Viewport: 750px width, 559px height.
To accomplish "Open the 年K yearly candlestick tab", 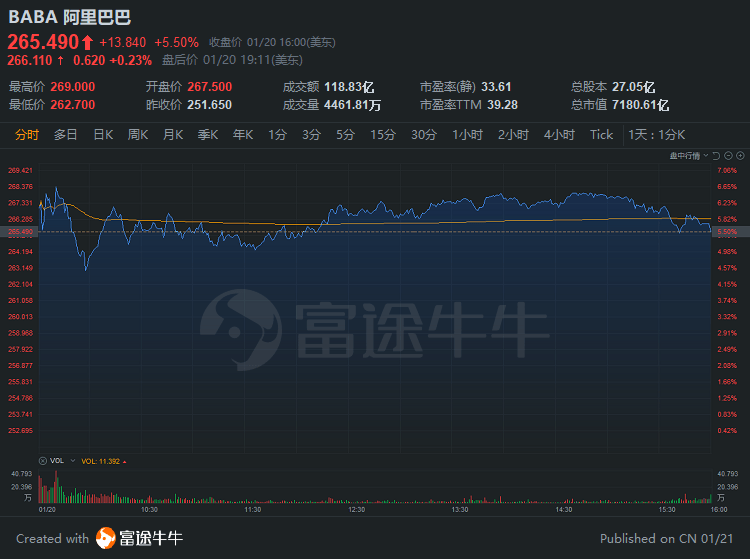I will (x=243, y=135).
